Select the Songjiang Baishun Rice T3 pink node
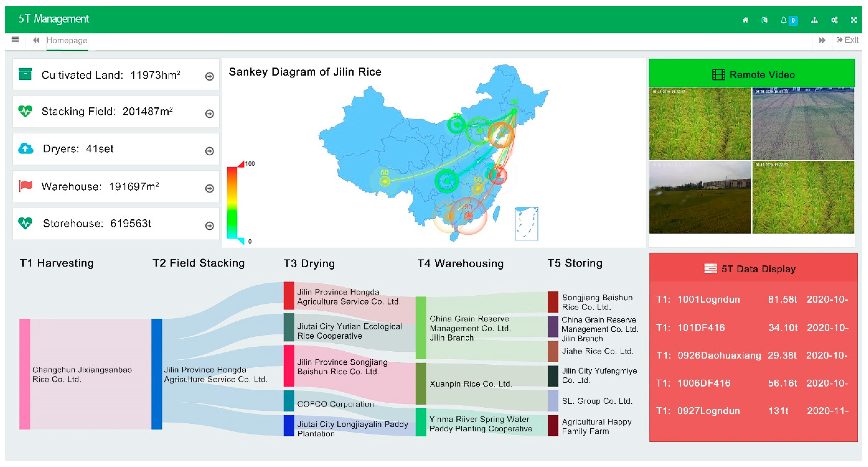Viewport: 868px width, 467px height. coord(289,366)
